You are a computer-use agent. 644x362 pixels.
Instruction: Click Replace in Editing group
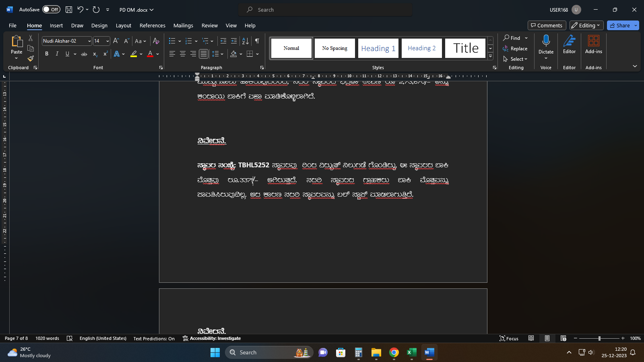click(515, 49)
